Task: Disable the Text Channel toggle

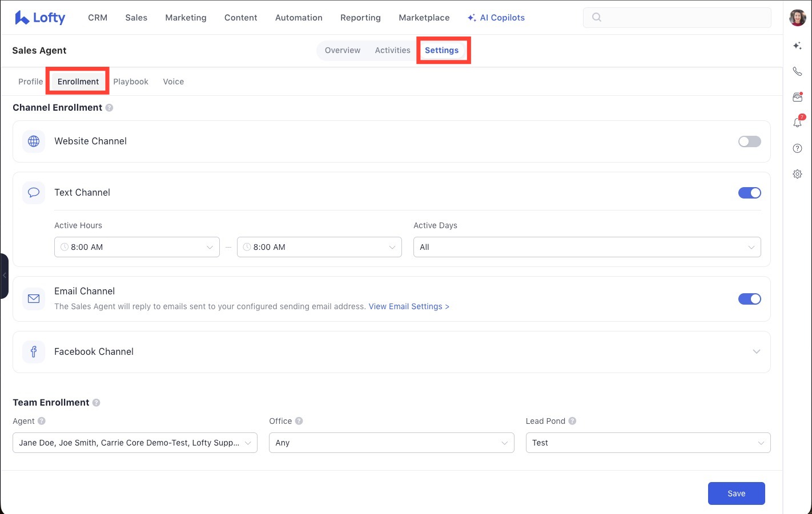Action: coord(749,192)
